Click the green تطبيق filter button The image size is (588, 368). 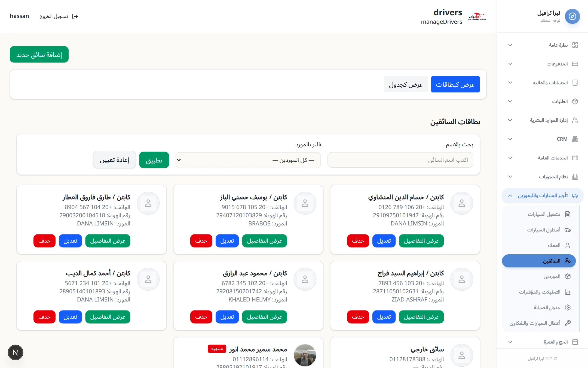point(154,160)
